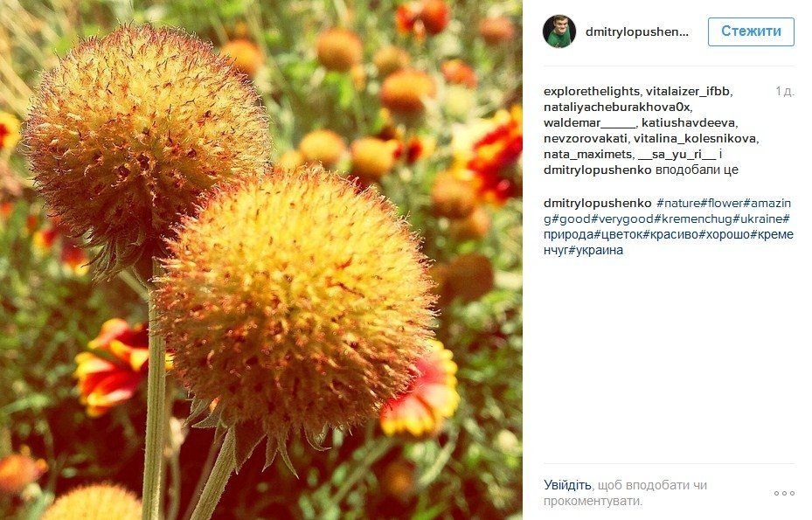Open the #украина hashtag
This screenshot has width=812, height=520.
coord(595,251)
